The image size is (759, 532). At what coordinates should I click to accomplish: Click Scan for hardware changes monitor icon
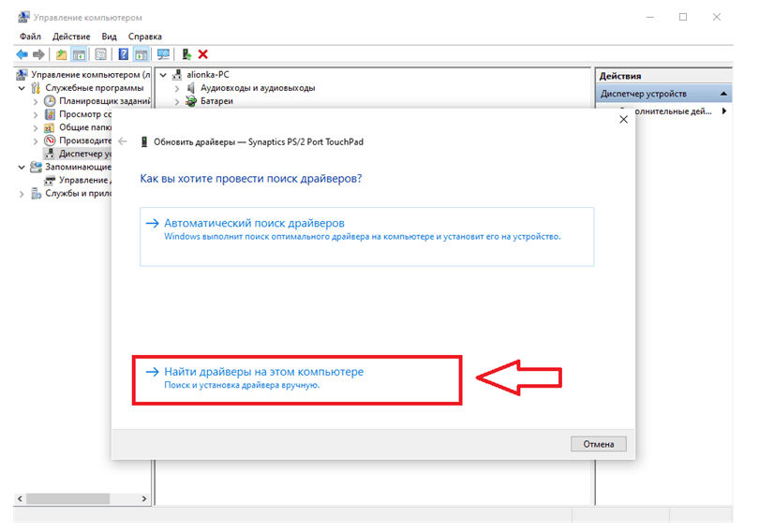tap(164, 54)
